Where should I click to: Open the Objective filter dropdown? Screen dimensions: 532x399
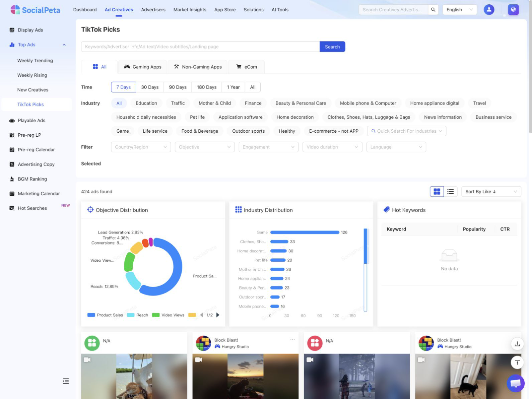coord(205,147)
